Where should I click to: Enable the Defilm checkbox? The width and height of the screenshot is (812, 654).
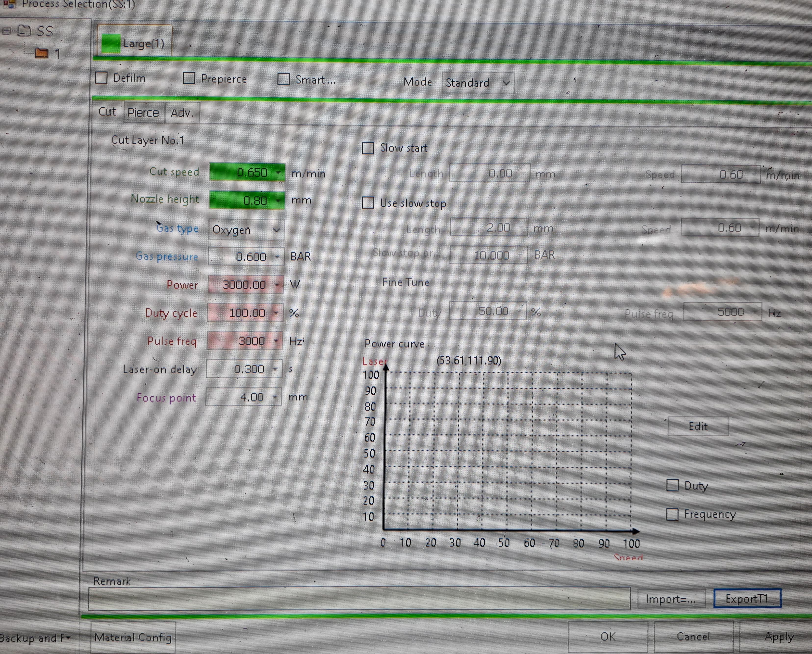101,78
